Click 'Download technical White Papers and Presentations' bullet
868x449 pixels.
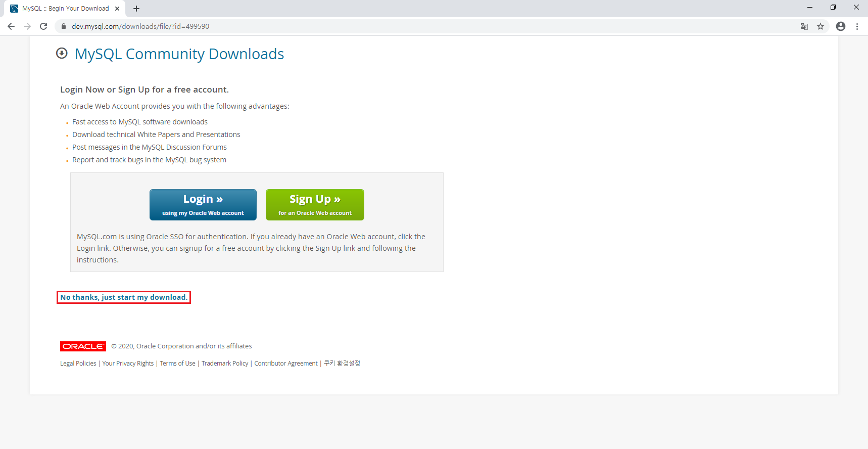click(156, 134)
